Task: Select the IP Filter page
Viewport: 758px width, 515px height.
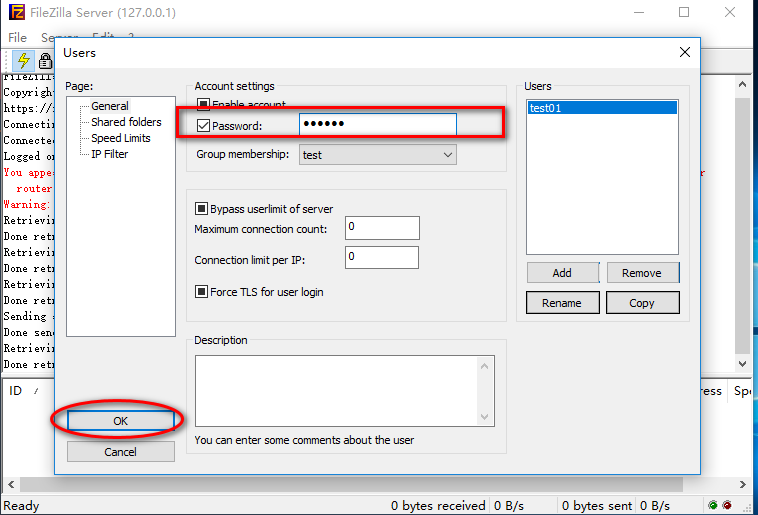Action: point(110,154)
